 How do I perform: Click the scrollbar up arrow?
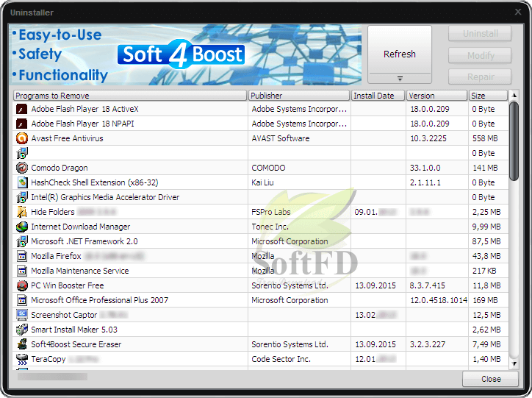pos(514,96)
